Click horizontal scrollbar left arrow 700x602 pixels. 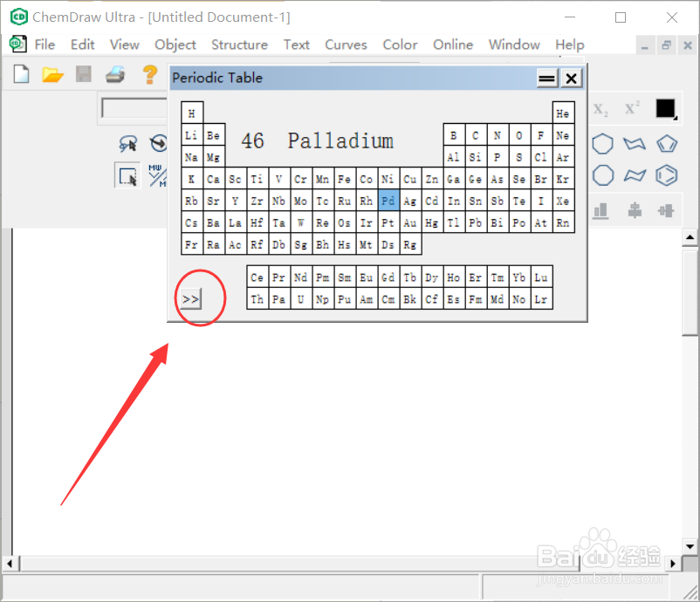click(x=10, y=564)
